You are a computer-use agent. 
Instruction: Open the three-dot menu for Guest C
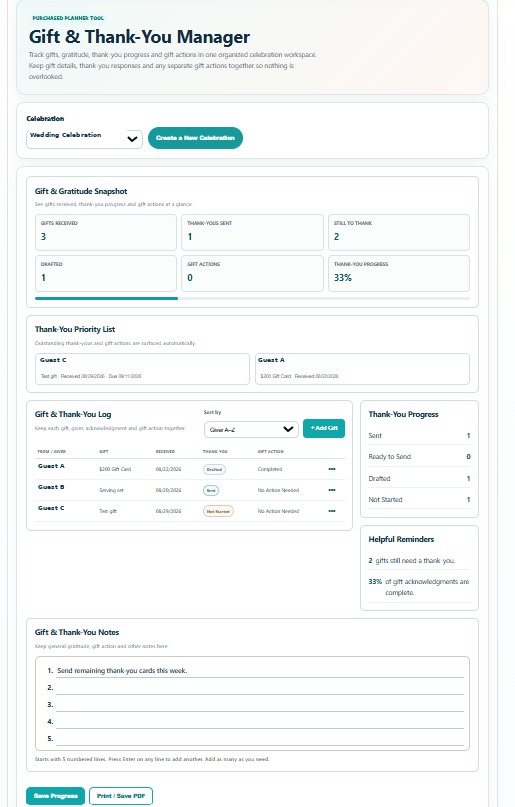[332, 511]
